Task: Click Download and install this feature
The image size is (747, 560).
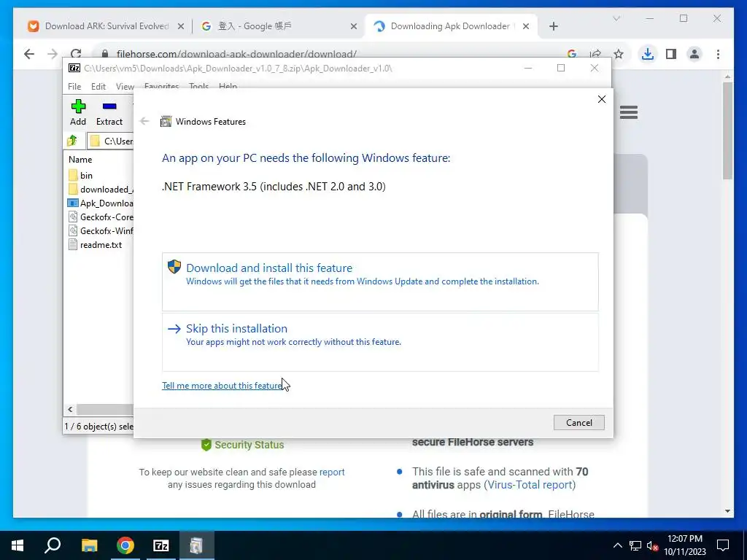Action: click(380, 282)
